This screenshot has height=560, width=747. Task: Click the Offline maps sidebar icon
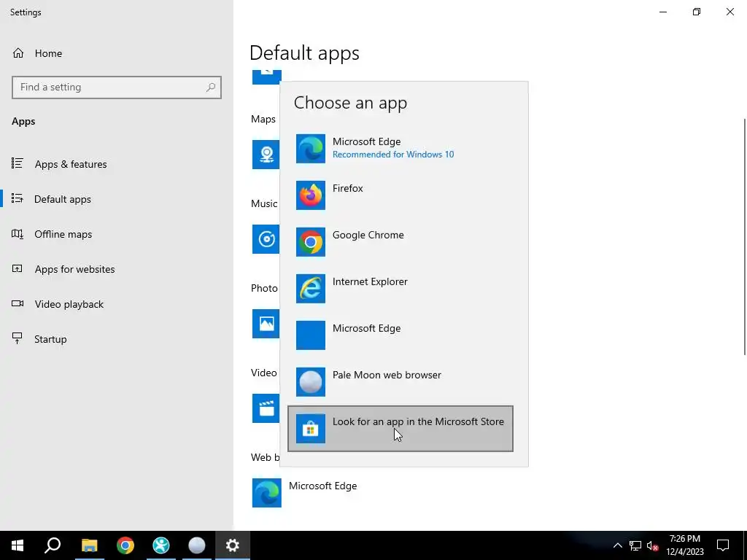pyautogui.click(x=18, y=234)
